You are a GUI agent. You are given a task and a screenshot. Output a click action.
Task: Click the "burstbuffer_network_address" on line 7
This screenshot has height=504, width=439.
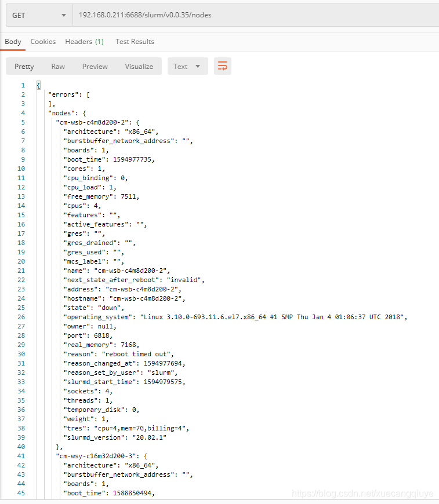pos(128,141)
